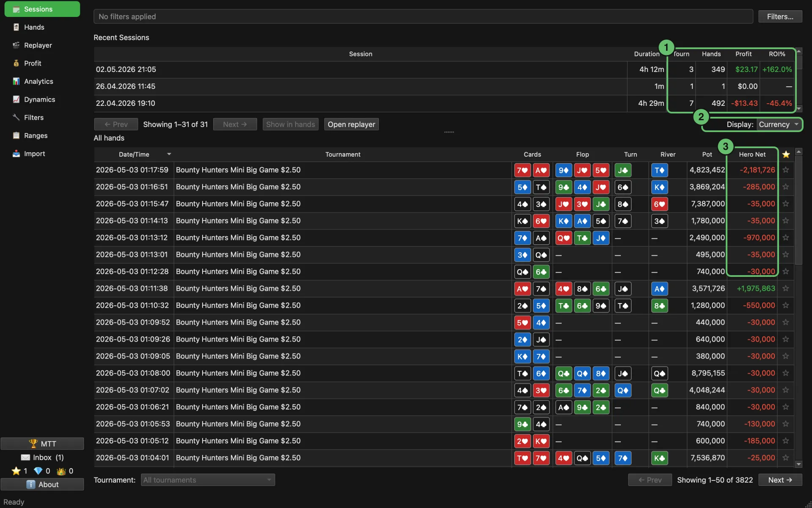Image resolution: width=812 pixels, height=508 pixels.
Task: Open the Analytics bar chart icon
Action: (16, 81)
